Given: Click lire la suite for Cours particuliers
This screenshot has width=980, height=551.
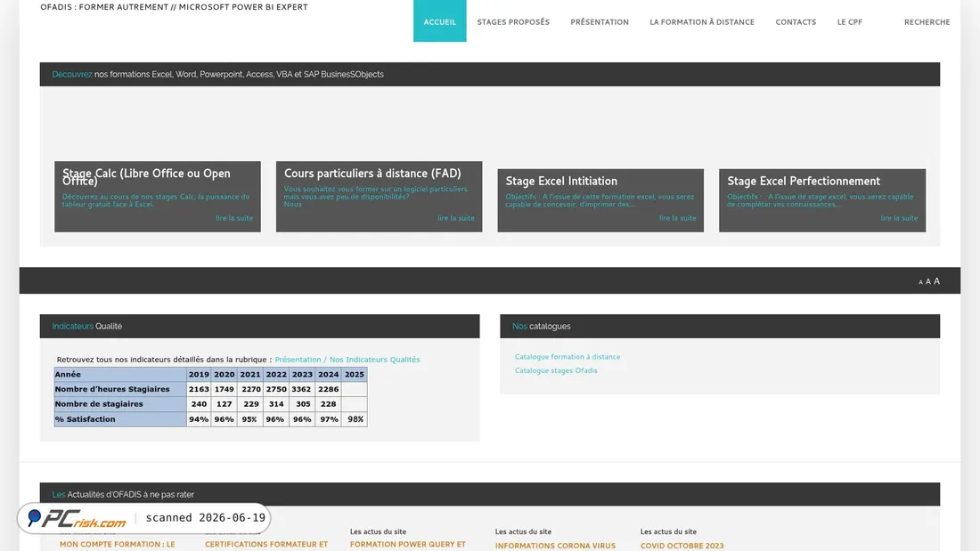Looking at the screenshot, I should pyautogui.click(x=455, y=218).
